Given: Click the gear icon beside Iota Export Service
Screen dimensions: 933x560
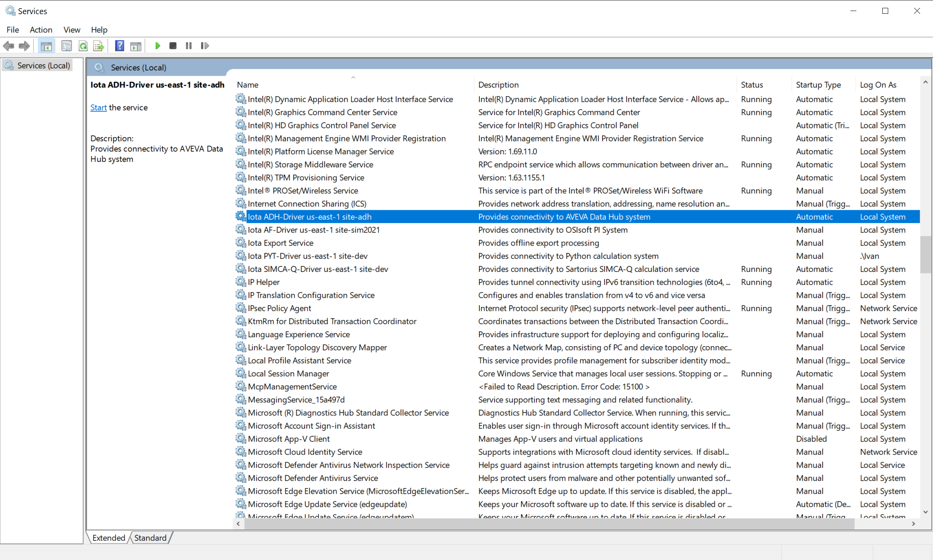Looking at the screenshot, I should [241, 242].
